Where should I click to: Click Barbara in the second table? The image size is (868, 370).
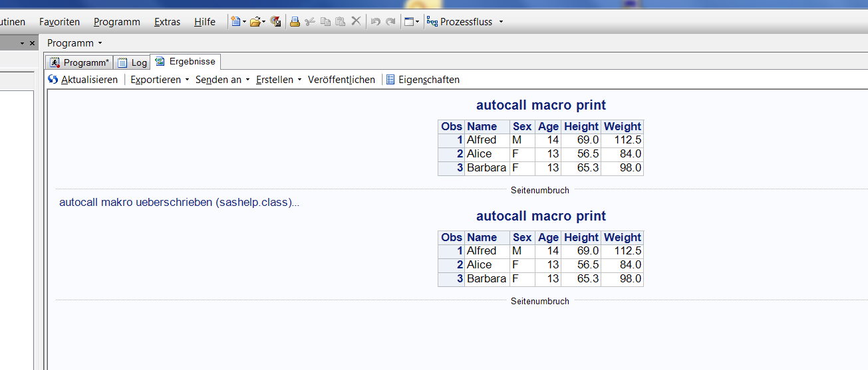click(x=486, y=279)
